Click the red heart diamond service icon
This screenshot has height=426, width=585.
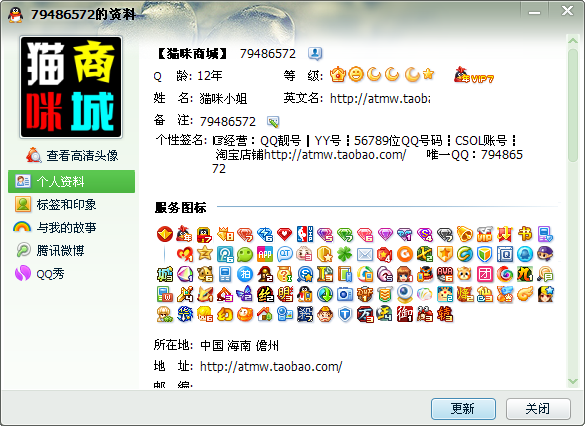point(285,234)
